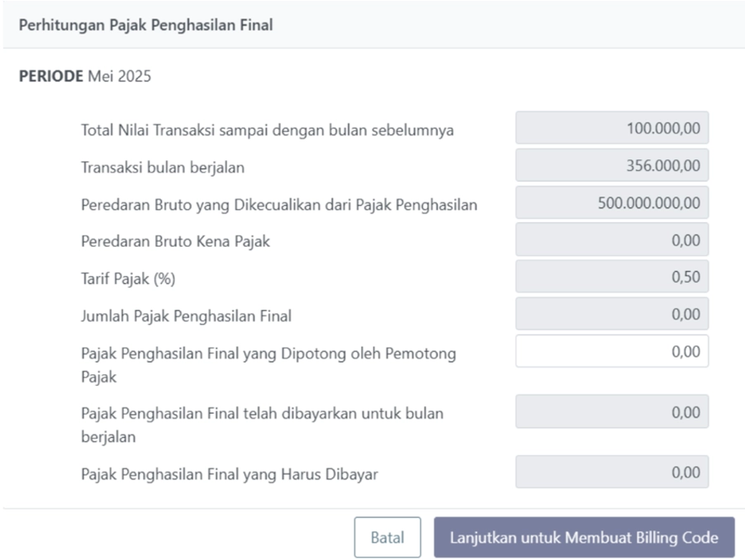
Task: Click the Peredaran Bruto yang Dikecualikan value field
Action: coord(612,202)
